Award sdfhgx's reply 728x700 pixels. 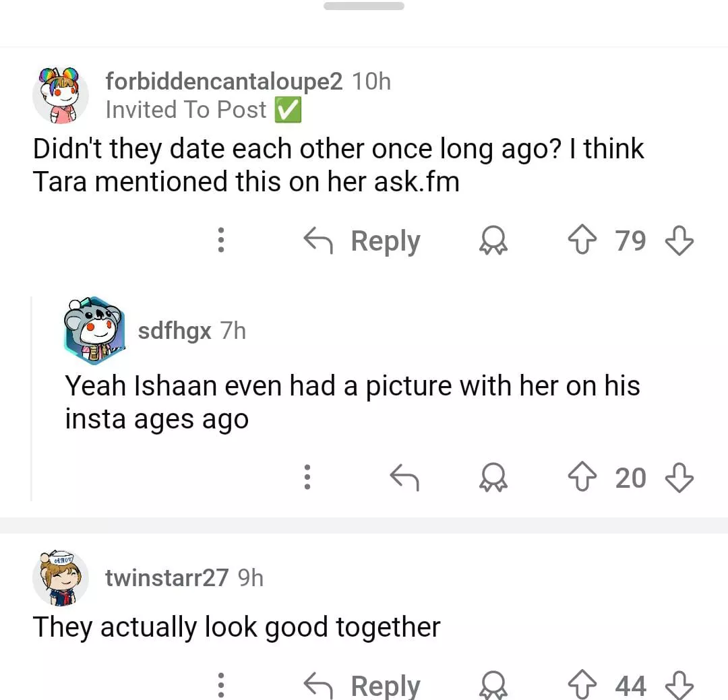click(x=493, y=478)
